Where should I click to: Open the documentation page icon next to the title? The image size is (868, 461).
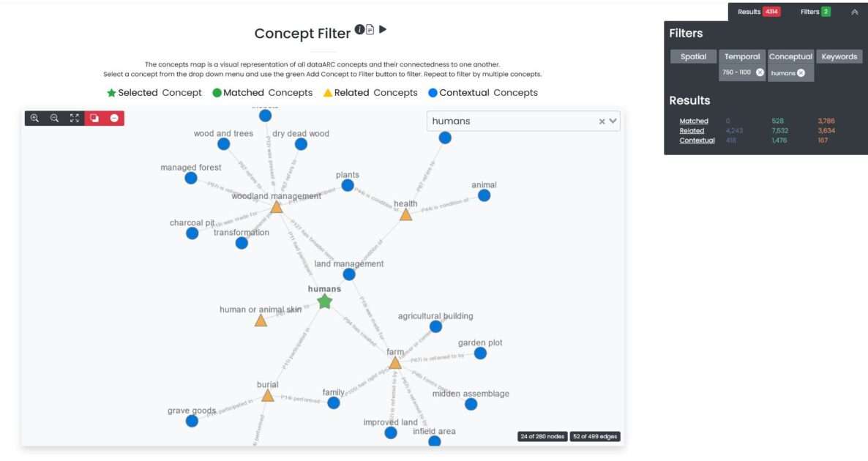(x=370, y=30)
